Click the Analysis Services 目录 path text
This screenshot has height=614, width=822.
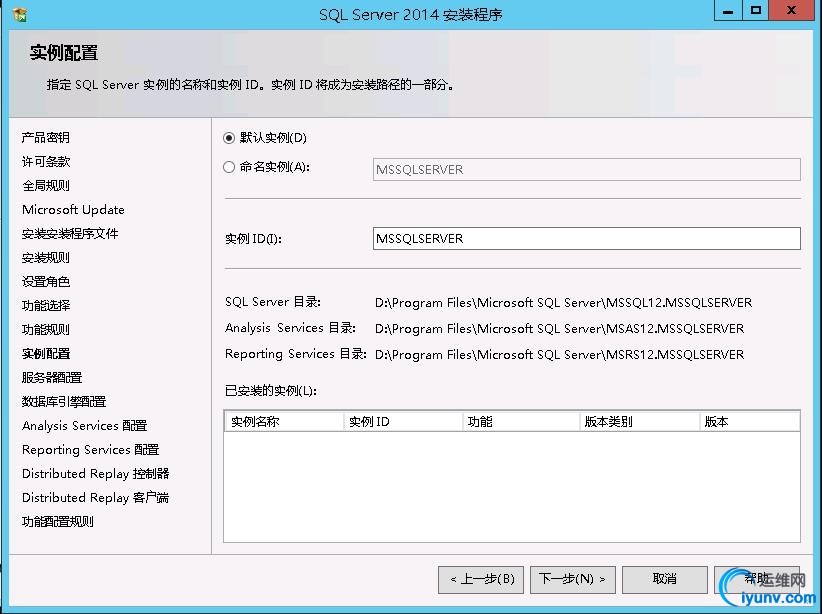[x=559, y=329]
